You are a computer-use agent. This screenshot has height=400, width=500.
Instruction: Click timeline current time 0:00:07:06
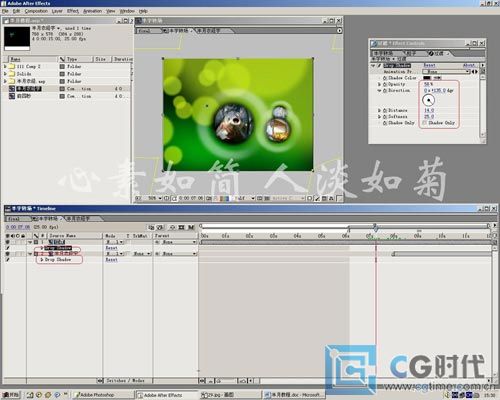(x=18, y=227)
